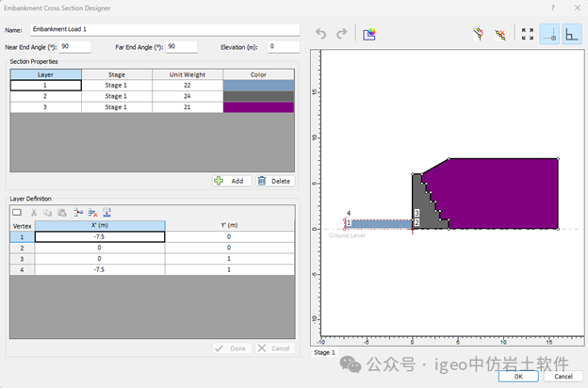Paste vertex rows from clipboard

[x=62, y=213]
